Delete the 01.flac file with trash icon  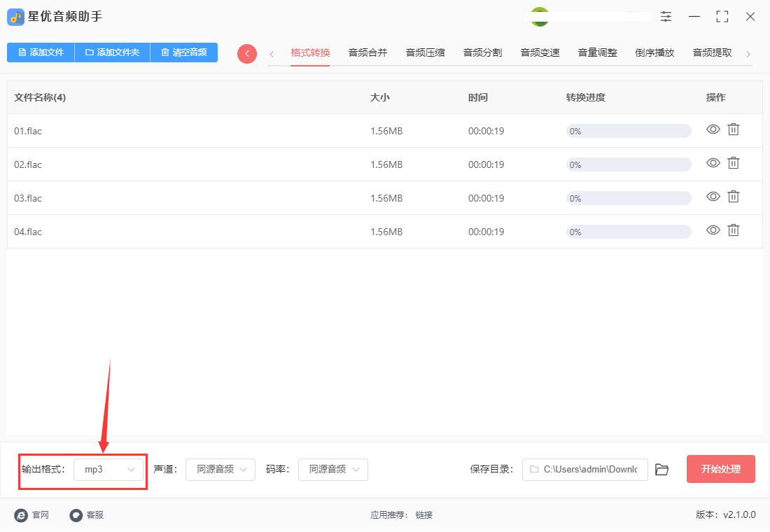coord(733,129)
